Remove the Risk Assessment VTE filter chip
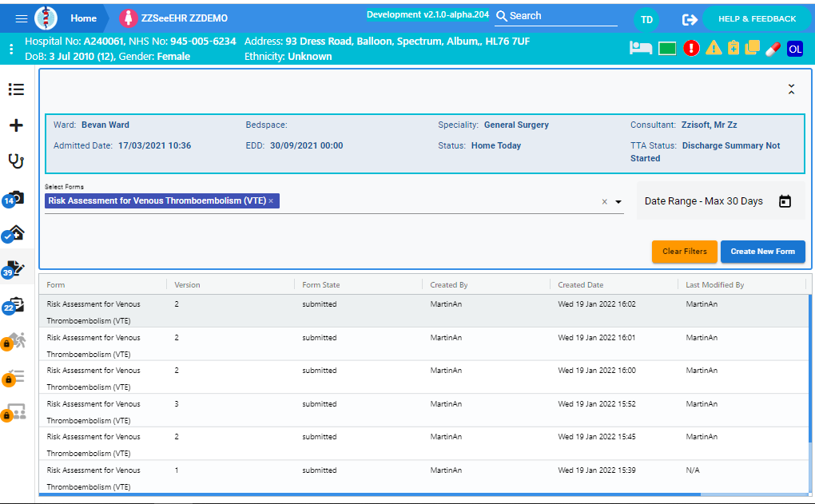Image resolution: width=815 pixels, height=504 pixels. [271, 201]
